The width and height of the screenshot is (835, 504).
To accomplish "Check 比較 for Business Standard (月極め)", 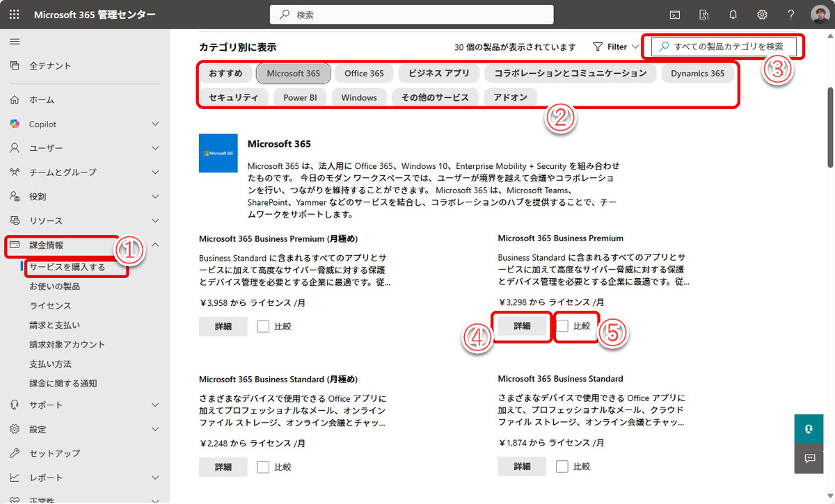I will [x=263, y=467].
